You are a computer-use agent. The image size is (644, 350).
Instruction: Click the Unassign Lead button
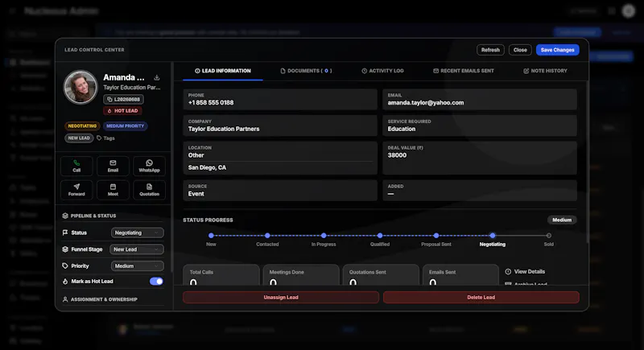tap(280, 298)
